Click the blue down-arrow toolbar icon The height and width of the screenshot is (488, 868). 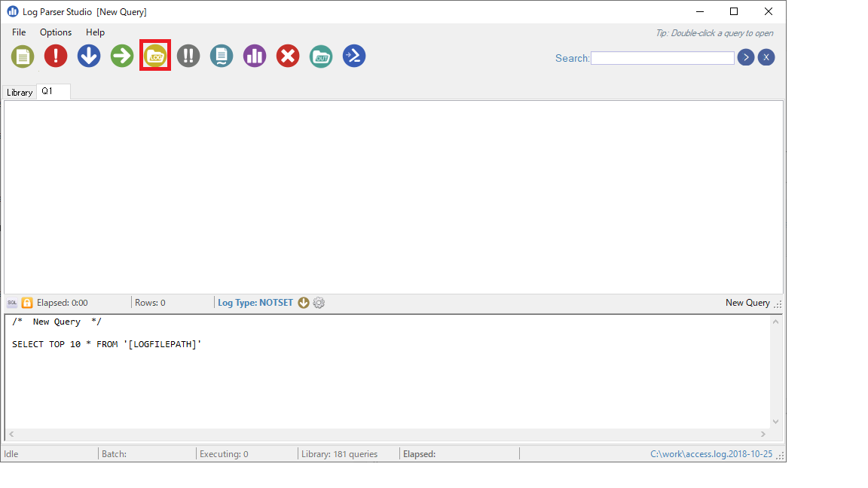point(89,56)
